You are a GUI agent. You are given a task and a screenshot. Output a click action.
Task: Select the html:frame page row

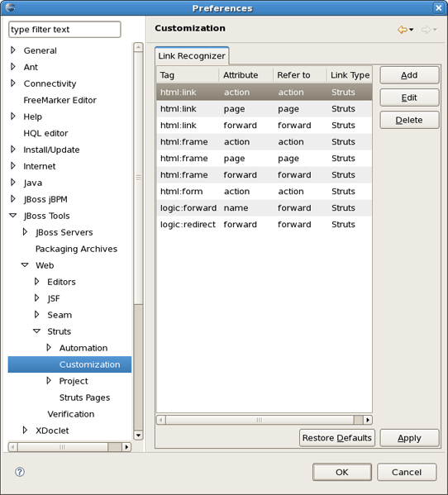(265, 158)
